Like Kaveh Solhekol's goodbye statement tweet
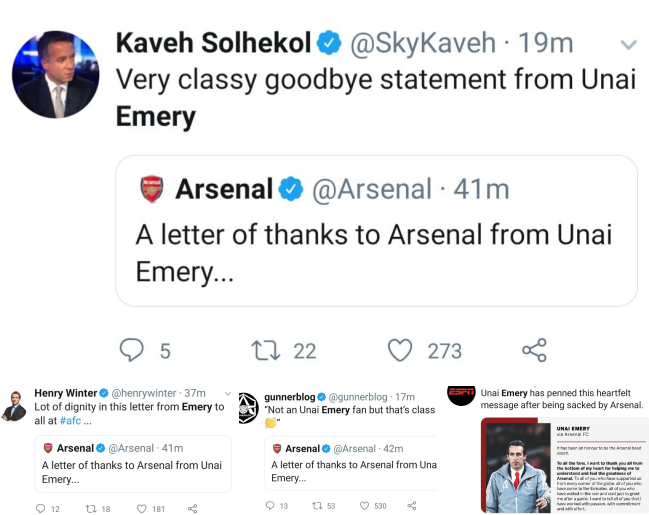This screenshot has height=515, width=649. click(400, 350)
